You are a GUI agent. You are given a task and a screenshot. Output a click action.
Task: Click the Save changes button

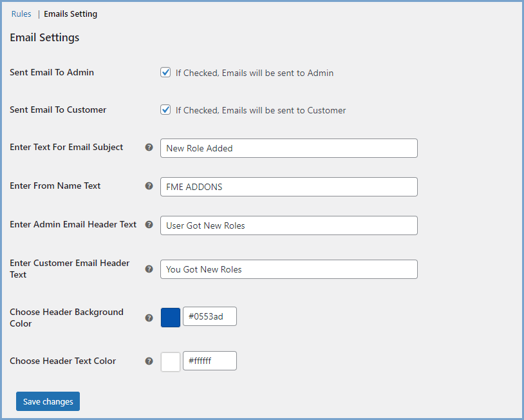point(48,401)
